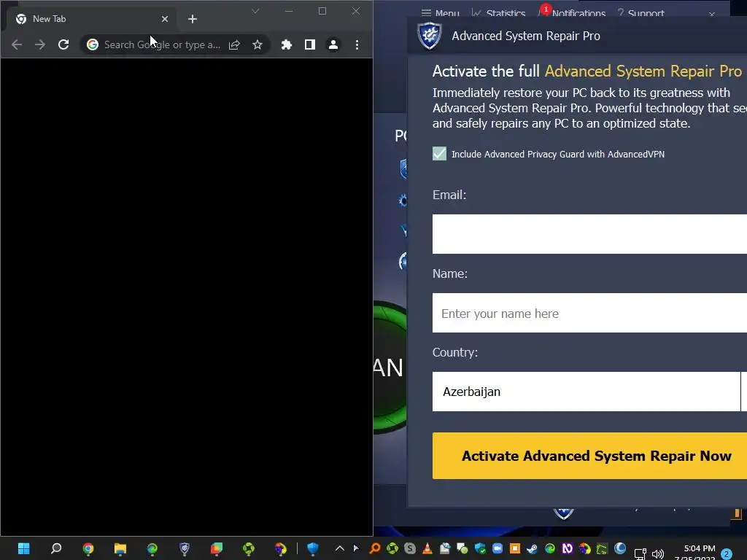This screenshot has width=747, height=560.
Task: Focus Chrome address search bar
Action: pyautogui.click(x=162, y=44)
